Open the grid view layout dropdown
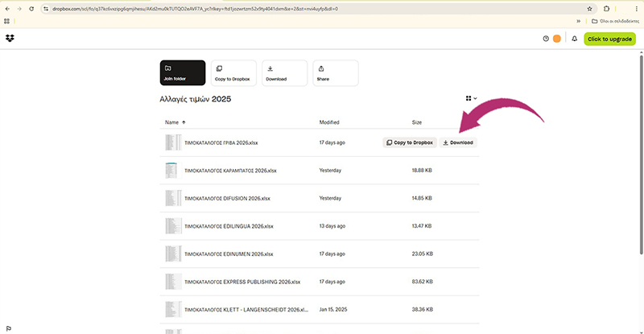Image resolution: width=644 pixels, height=334 pixels. coord(471,98)
